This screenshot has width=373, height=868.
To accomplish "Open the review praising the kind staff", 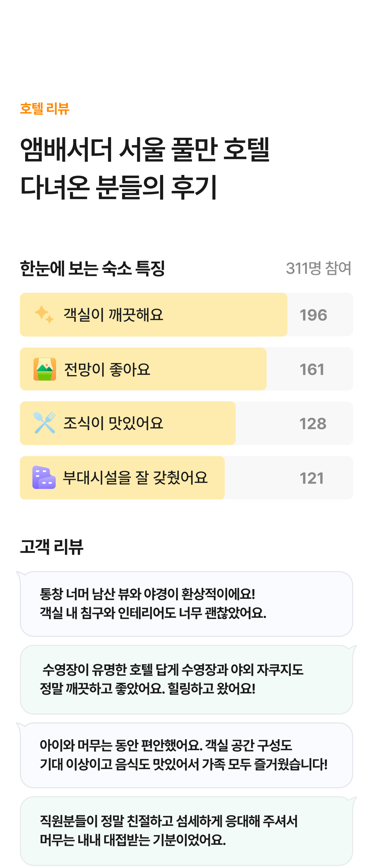I will click(x=186, y=830).
